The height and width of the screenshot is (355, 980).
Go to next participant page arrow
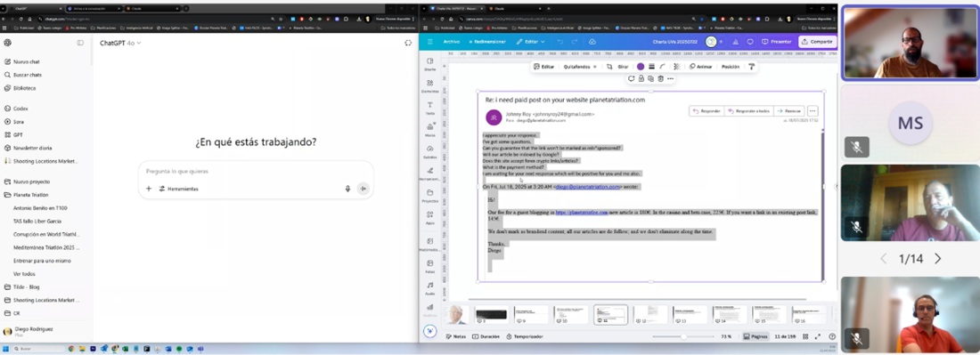(x=937, y=258)
